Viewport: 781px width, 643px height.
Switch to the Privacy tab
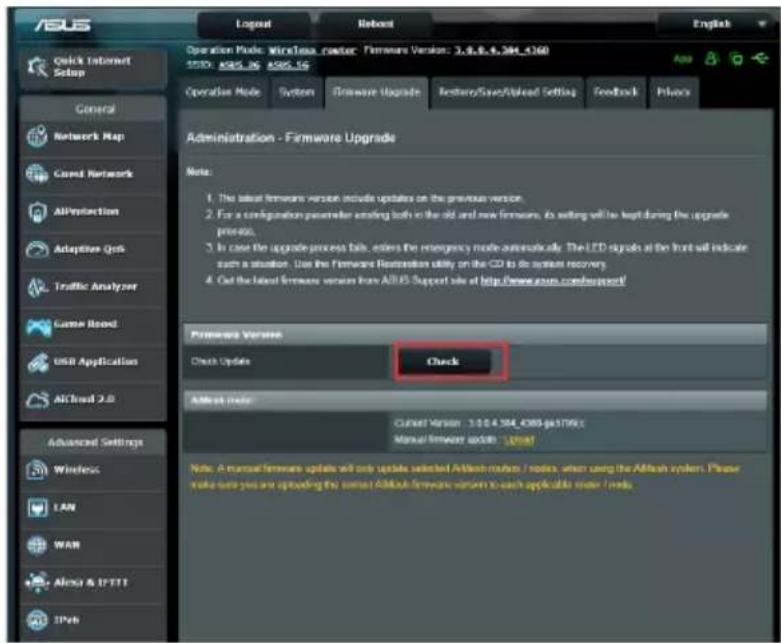coord(673,92)
